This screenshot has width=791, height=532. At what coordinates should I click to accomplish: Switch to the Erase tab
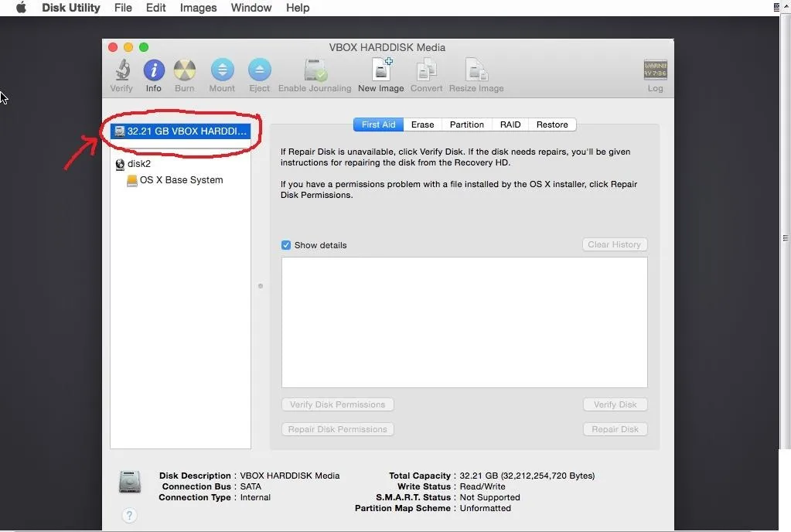423,124
